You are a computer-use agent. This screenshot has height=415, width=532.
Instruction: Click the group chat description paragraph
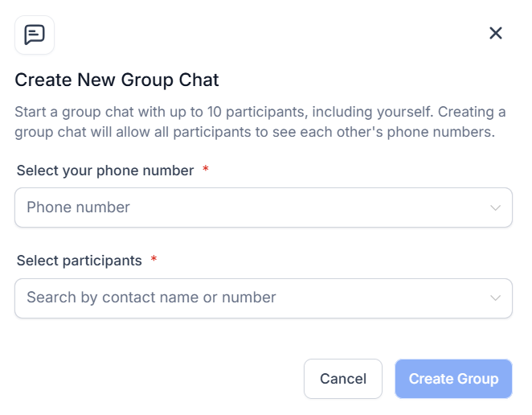coord(260,122)
